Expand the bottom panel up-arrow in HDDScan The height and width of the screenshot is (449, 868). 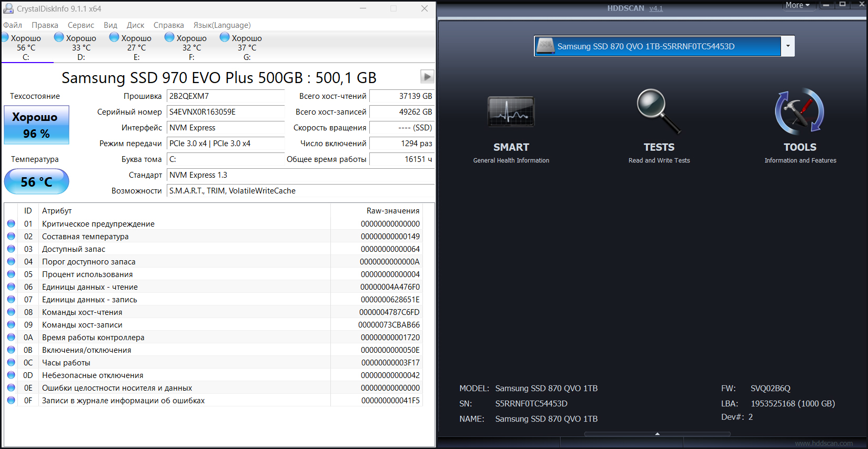tap(657, 434)
